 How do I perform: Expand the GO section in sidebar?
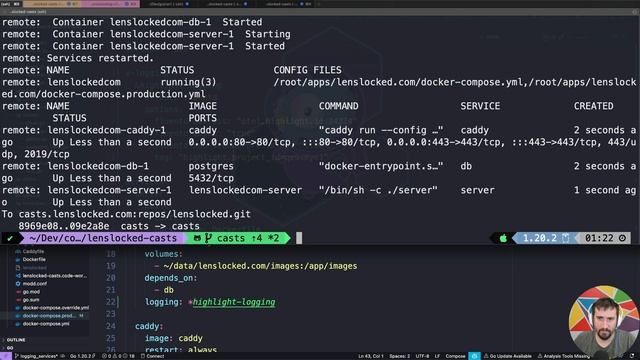10,348
